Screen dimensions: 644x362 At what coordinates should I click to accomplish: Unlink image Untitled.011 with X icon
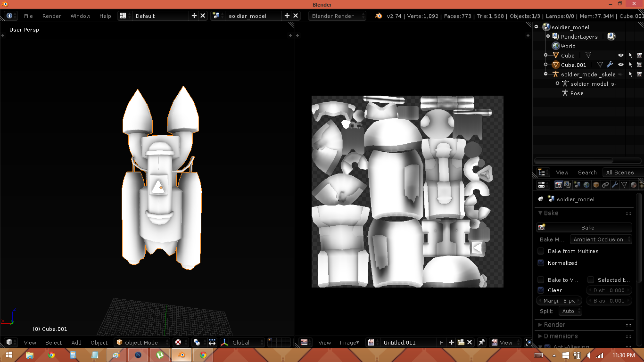coord(470,343)
